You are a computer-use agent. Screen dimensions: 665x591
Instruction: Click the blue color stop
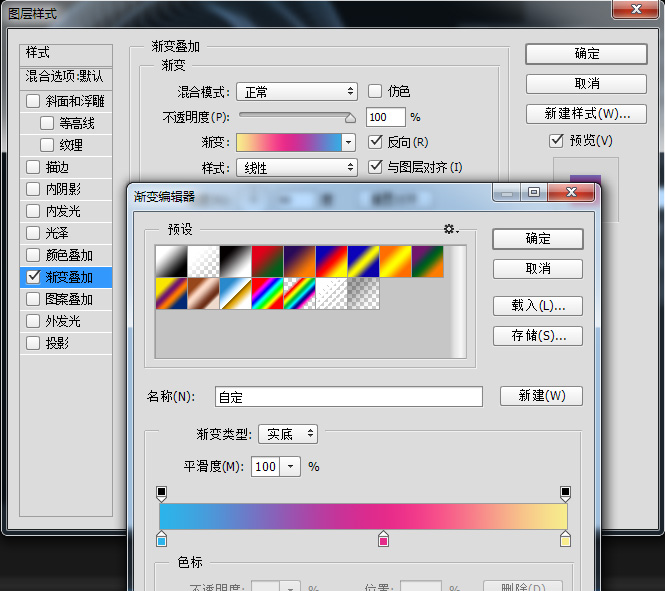[162, 540]
